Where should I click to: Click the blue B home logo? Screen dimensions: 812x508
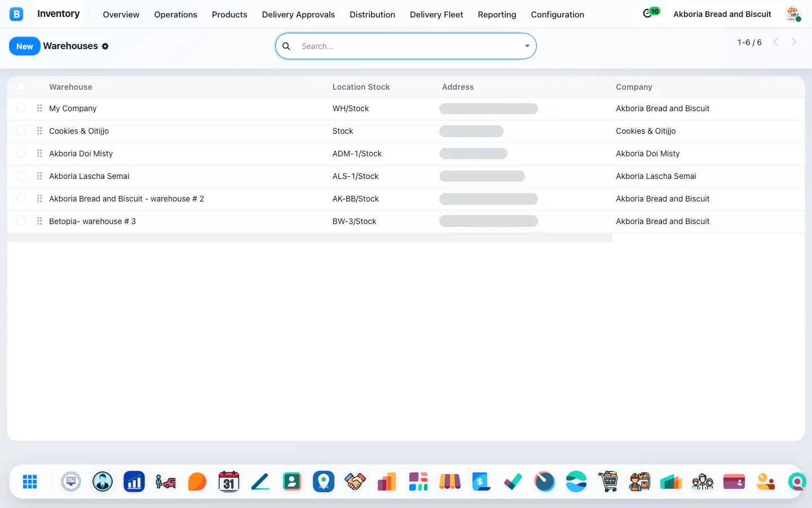point(16,14)
